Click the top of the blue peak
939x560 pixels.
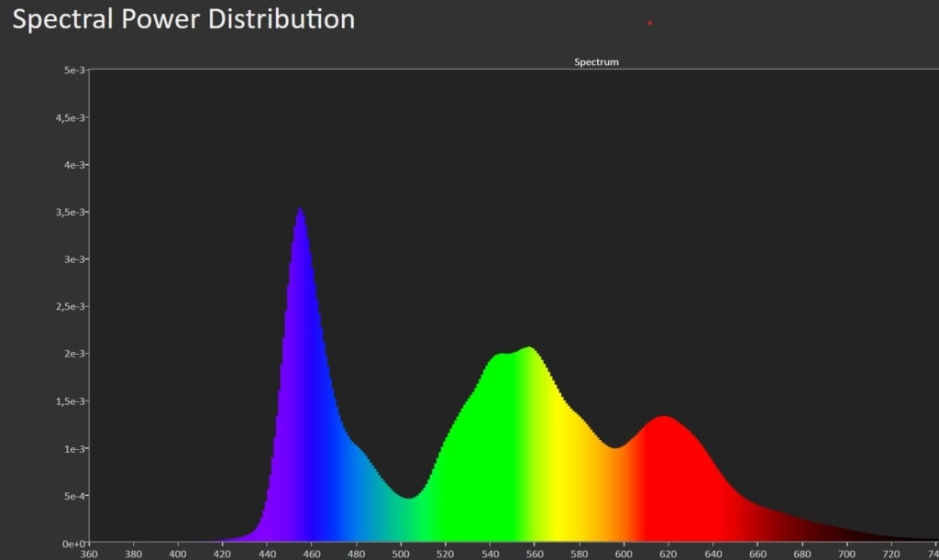tap(299, 211)
